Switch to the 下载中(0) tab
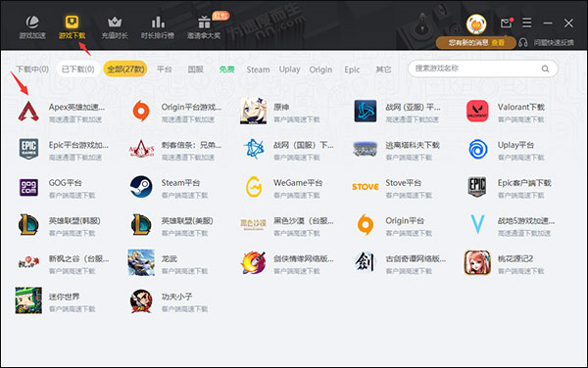The height and width of the screenshot is (368, 588). pyautogui.click(x=32, y=69)
